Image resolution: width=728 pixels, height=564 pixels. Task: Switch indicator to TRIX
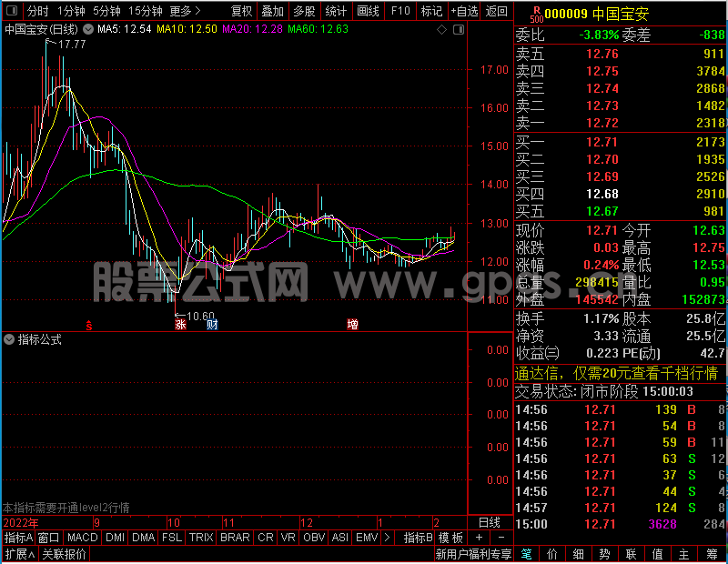(x=201, y=538)
